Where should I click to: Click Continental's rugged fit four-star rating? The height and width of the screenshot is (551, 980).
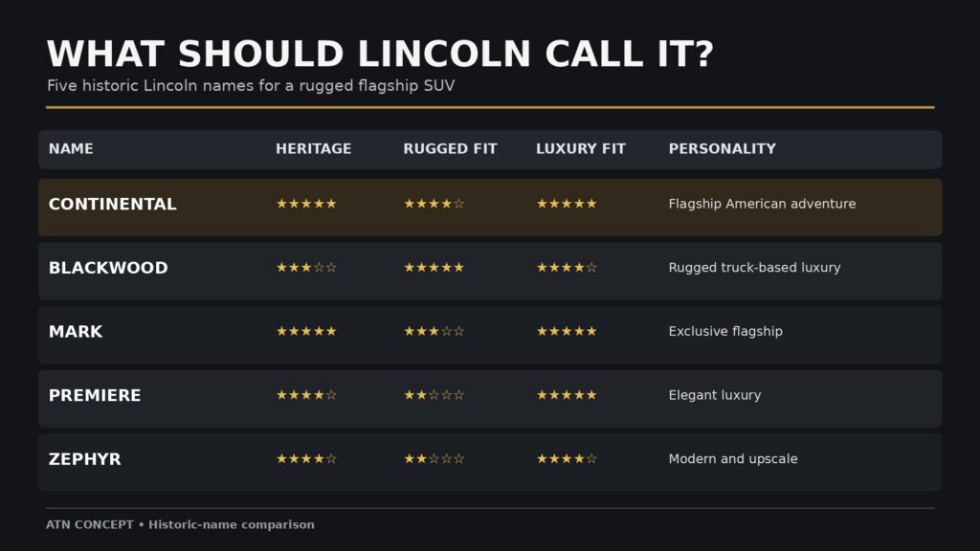pyautogui.click(x=434, y=204)
